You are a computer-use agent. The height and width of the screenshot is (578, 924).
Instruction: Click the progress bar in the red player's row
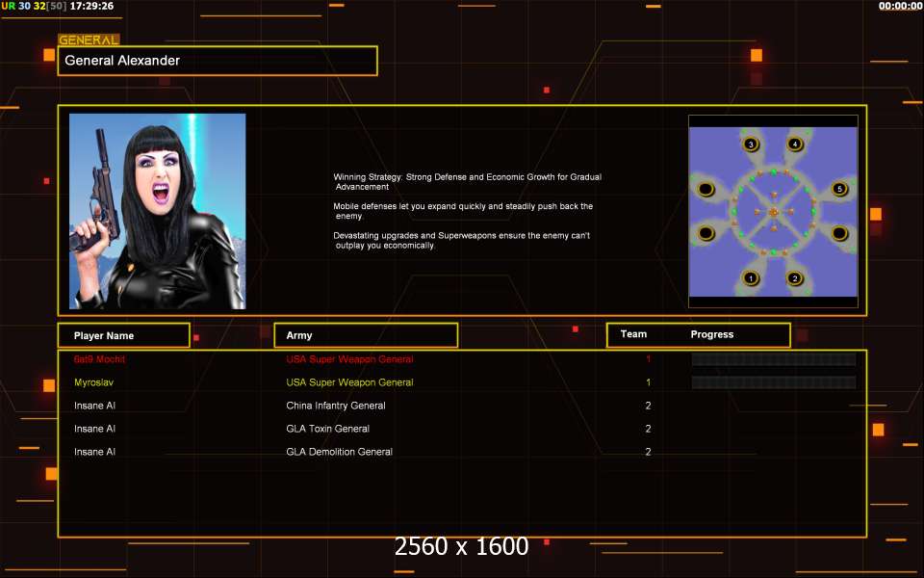pyautogui.click(x=774, y=359)
